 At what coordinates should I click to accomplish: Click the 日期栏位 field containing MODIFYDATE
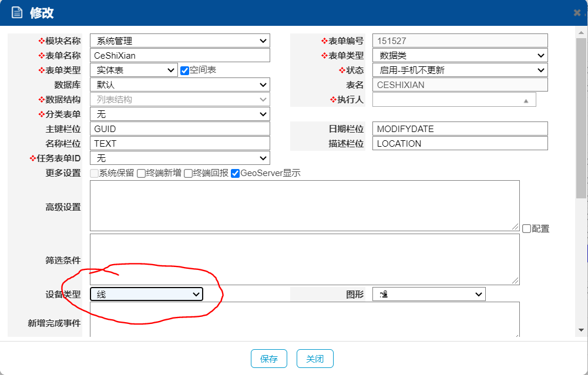[x=459, y=129]
